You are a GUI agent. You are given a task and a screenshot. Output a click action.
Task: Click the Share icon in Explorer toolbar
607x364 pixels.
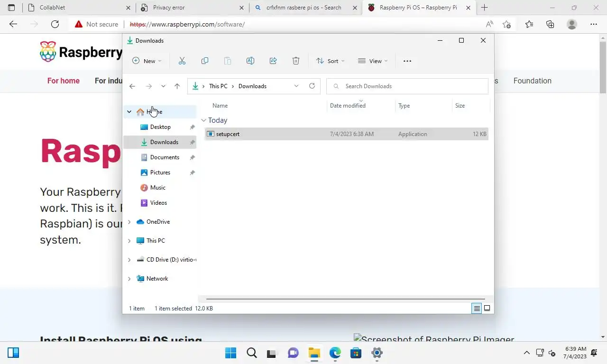[x=273, y=61]
